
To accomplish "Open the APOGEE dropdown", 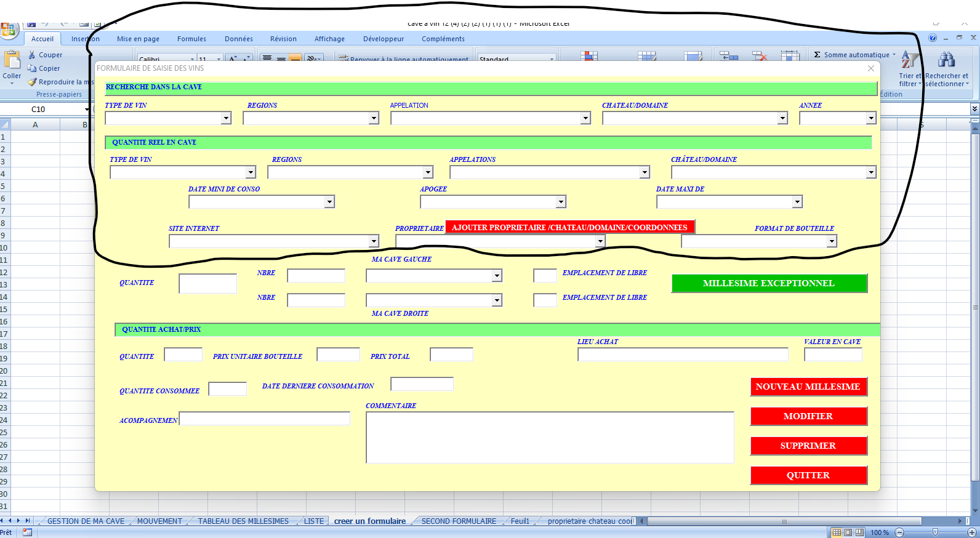I will (x=560, y=202).
